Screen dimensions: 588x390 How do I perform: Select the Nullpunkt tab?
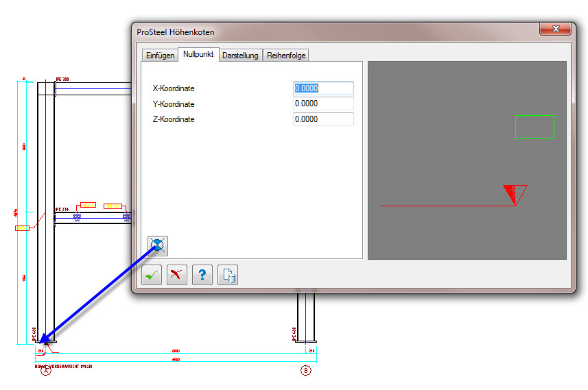[x=198, y=54]
